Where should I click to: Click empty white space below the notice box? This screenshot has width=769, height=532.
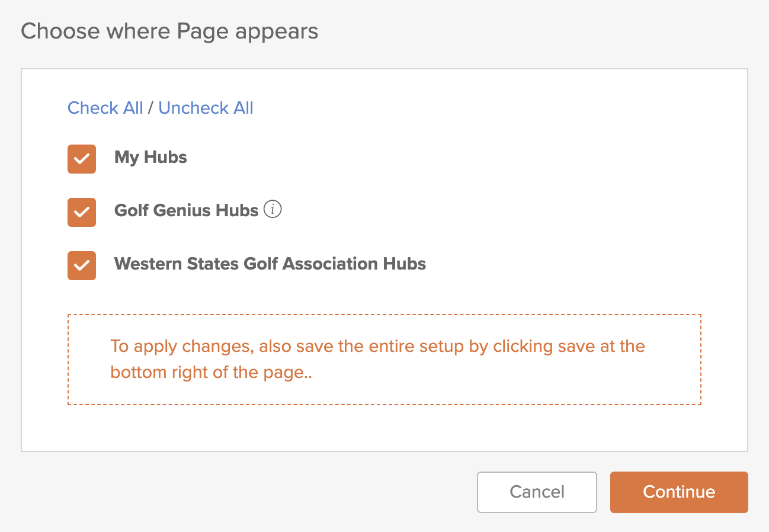(x=384, y=428)
